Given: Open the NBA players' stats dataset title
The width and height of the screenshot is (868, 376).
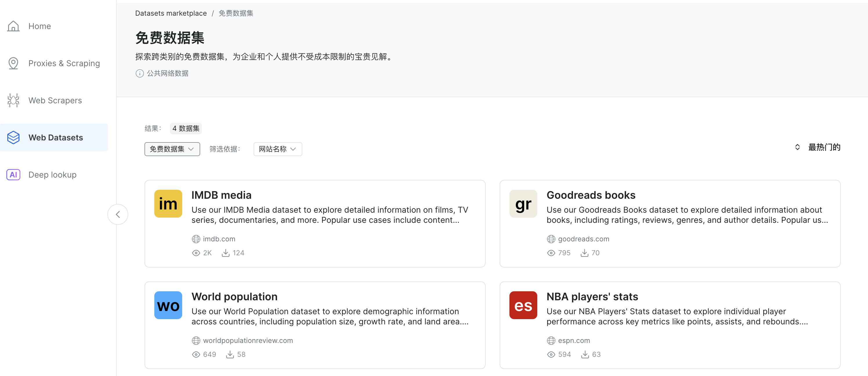Looking at the screenshot, I should [x=592, y=297].
